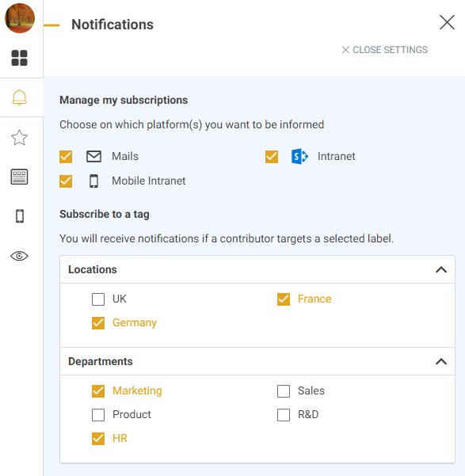
Task: Close the Notifications panel with large X
Action: click(447, 22)
